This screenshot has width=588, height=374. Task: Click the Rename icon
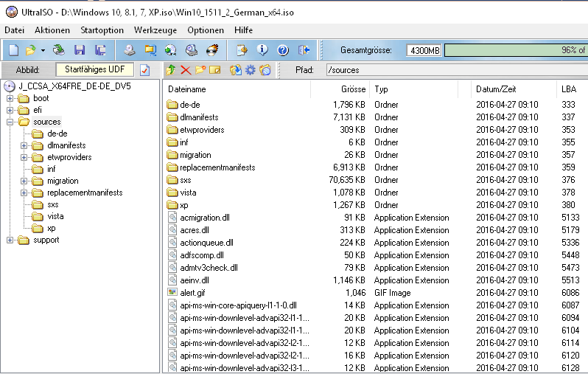click(215, 70)
